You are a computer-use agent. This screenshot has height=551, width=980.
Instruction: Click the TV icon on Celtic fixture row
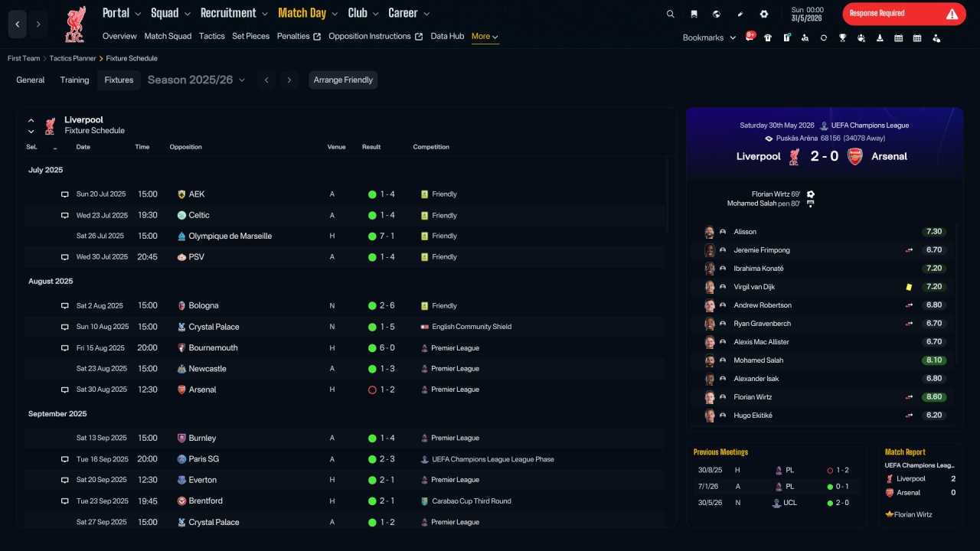pos(65,215)
